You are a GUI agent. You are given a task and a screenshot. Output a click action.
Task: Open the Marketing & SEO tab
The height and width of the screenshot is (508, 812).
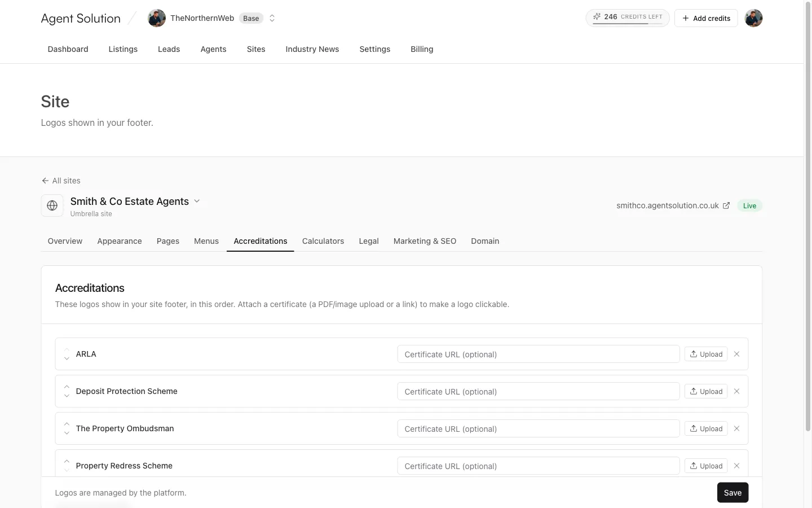click(x=425, y=241)
